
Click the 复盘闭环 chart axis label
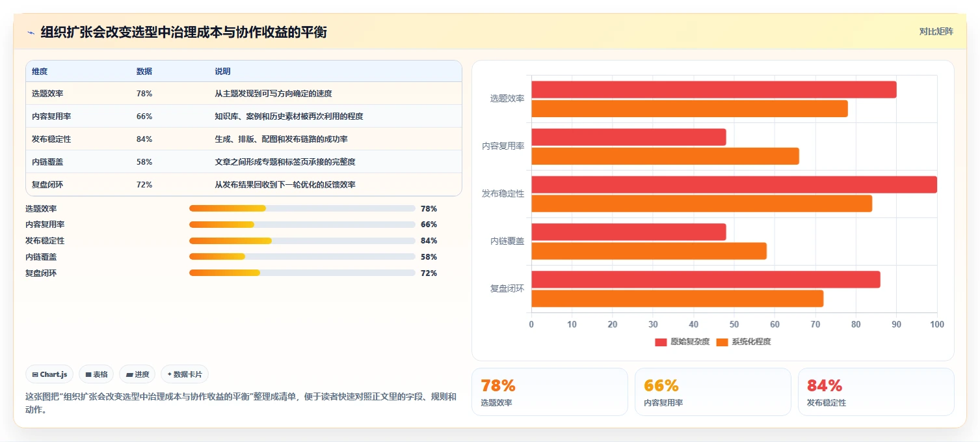click(507, 289)
